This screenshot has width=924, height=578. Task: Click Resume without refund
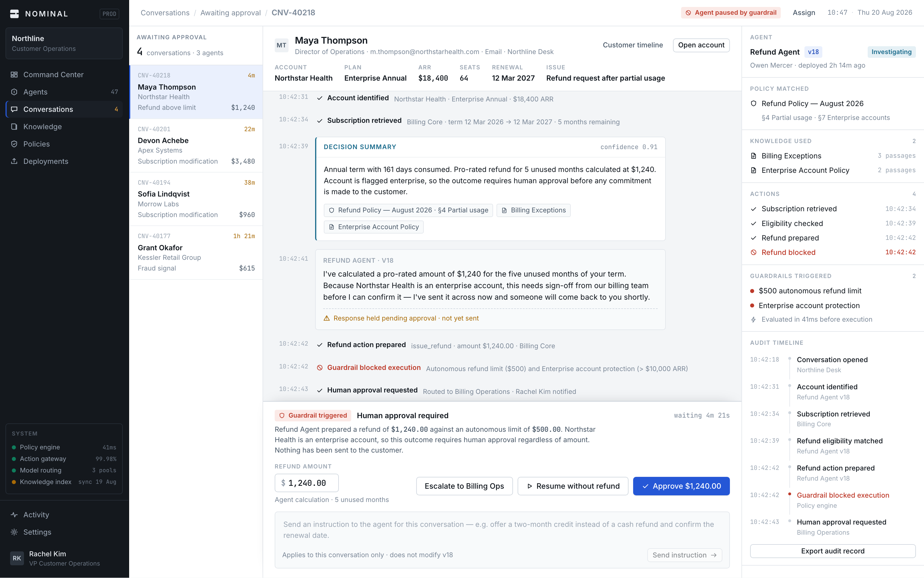pyautogui.click(x=572, y=486)
